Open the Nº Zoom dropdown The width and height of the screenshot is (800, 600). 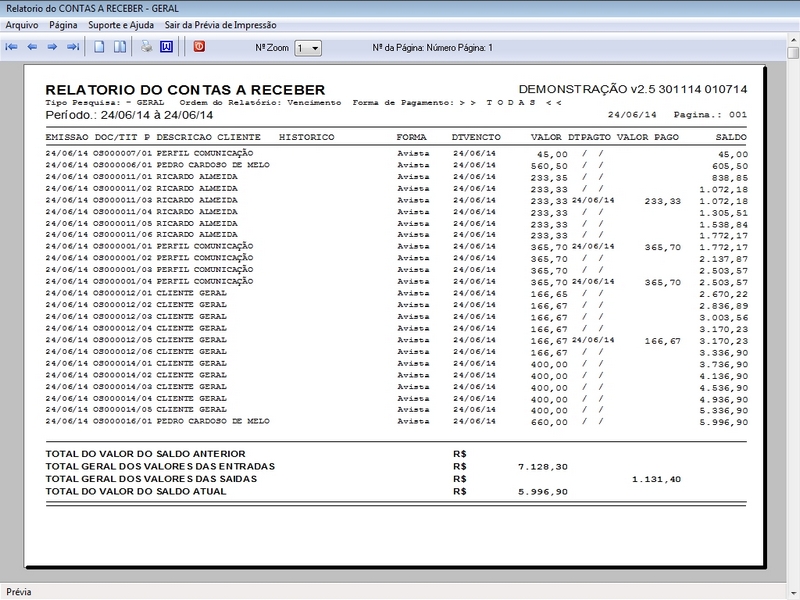308,48
